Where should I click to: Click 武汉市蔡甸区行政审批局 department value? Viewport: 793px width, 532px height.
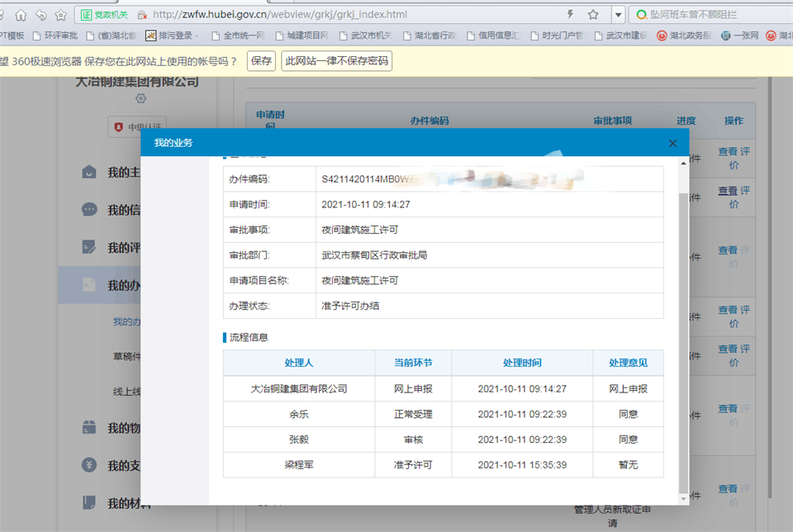click(374, 255)
